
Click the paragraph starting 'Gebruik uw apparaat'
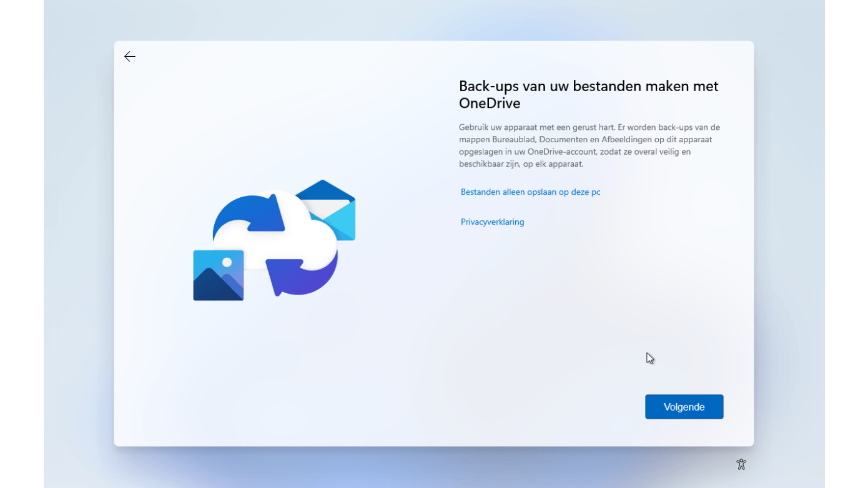(x=589, y=145)
